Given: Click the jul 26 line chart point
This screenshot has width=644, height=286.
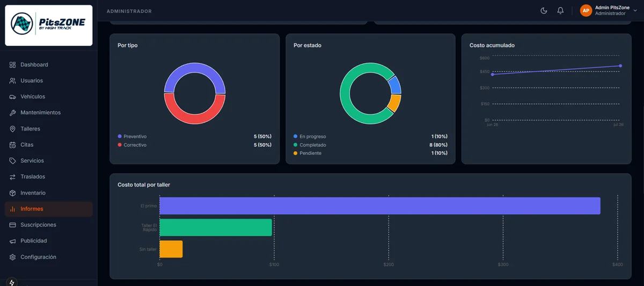Looking at the screenshot, I should click(620, 66).
